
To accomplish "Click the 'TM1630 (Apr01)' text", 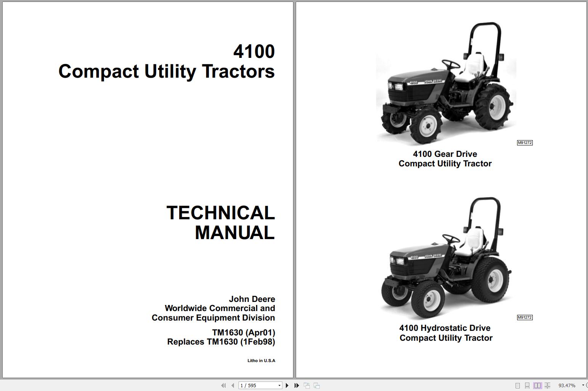I will [244, 332].
